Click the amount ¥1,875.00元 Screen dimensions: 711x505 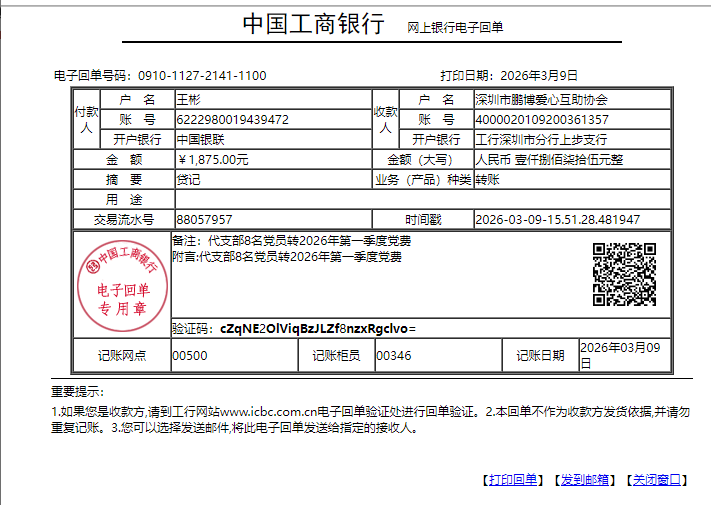213,160
